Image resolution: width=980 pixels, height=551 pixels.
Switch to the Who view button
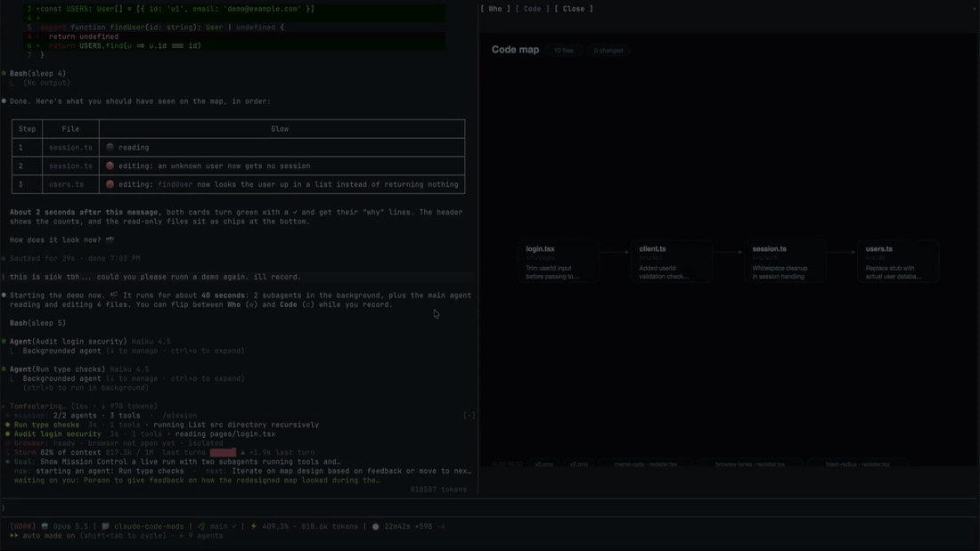tap(495, 9)
